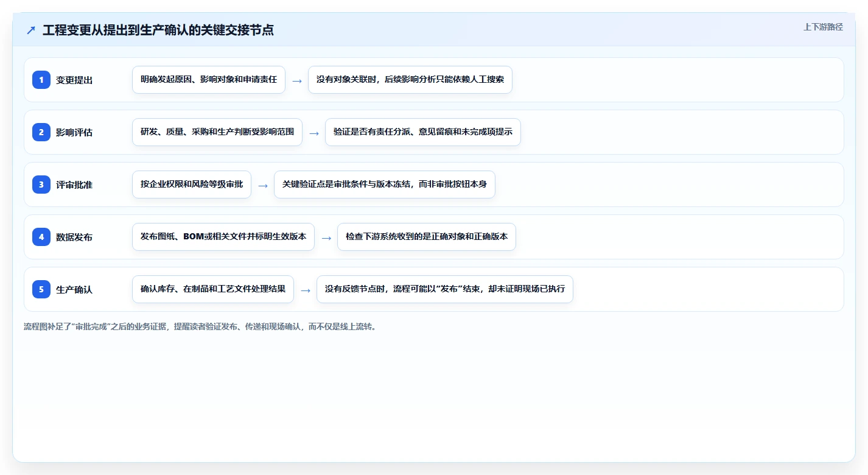The height and width of the screenshot is (475, 868).
Task: Click the box 研发、质量、采购和生产判断受影响范围
Action: click(x=217, y=132)
